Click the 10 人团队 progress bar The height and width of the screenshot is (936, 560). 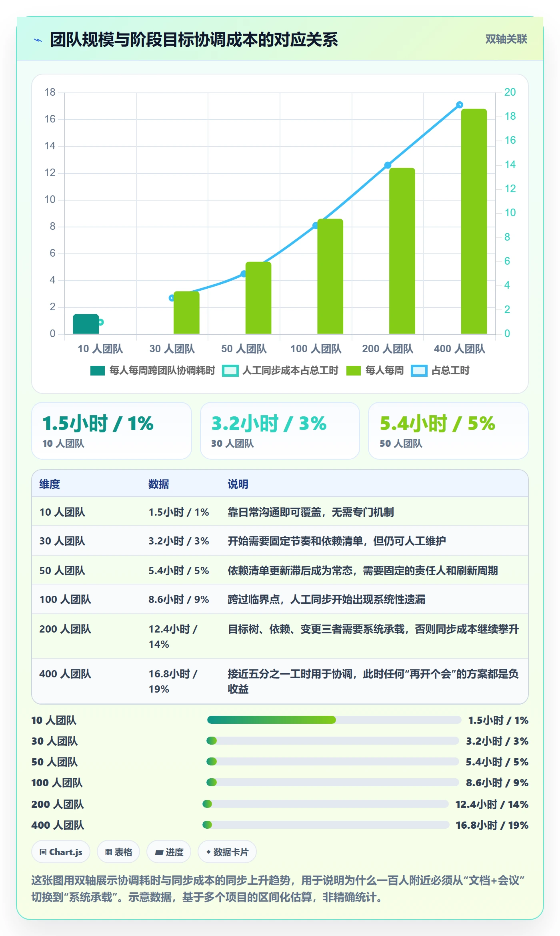click(334, 720)
